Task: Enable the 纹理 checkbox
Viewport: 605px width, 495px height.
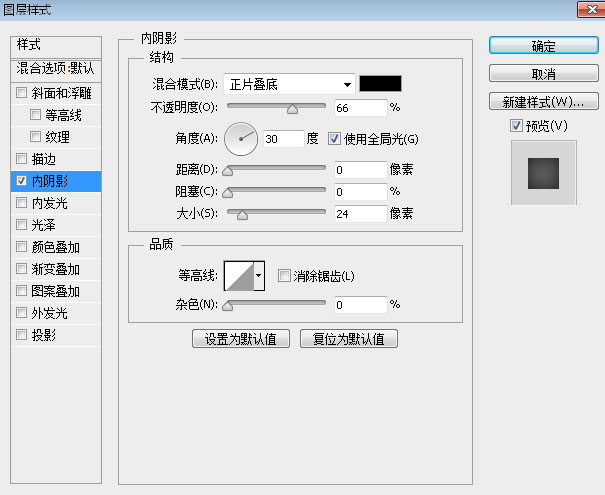Action: (x=35, y=137)
